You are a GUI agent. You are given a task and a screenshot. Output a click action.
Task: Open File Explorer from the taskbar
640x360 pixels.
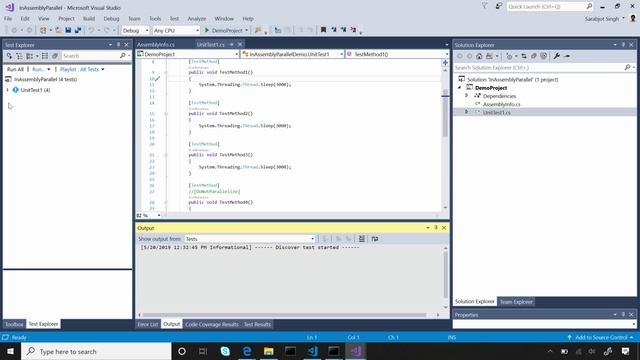tap(269, 351)
